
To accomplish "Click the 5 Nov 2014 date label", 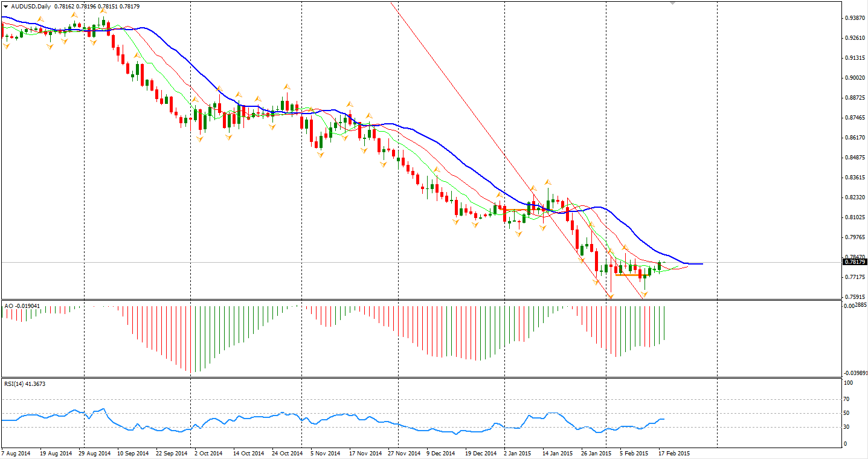I will pos(326,452).
